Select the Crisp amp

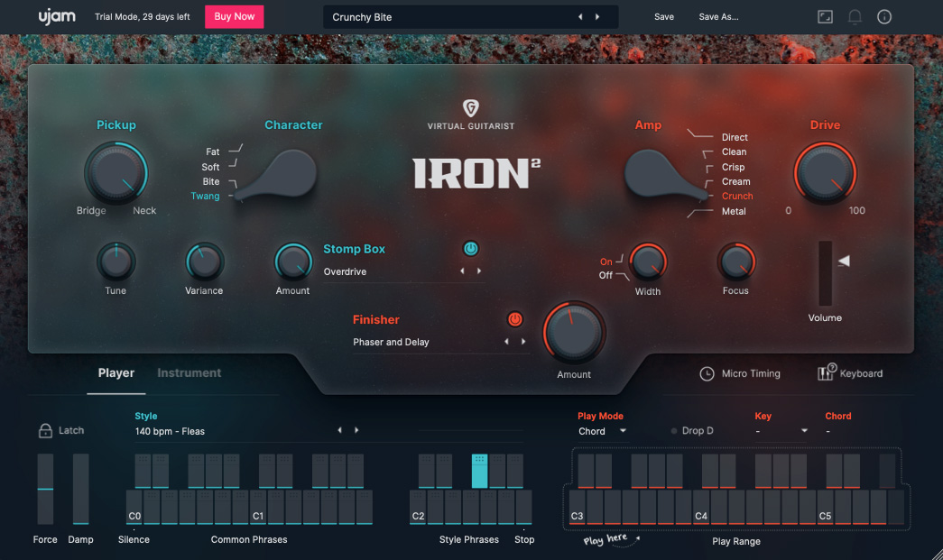733,167
